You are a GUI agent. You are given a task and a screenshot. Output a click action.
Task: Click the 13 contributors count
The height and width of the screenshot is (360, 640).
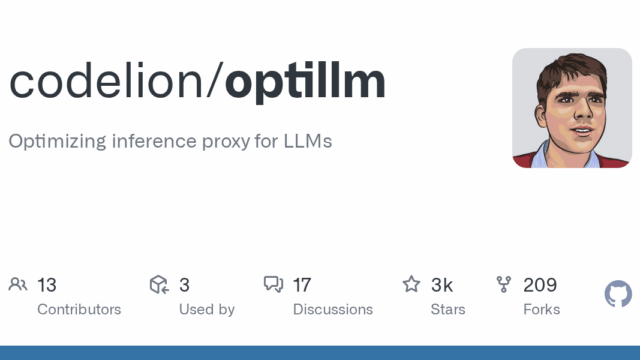[x=47, y=285]
